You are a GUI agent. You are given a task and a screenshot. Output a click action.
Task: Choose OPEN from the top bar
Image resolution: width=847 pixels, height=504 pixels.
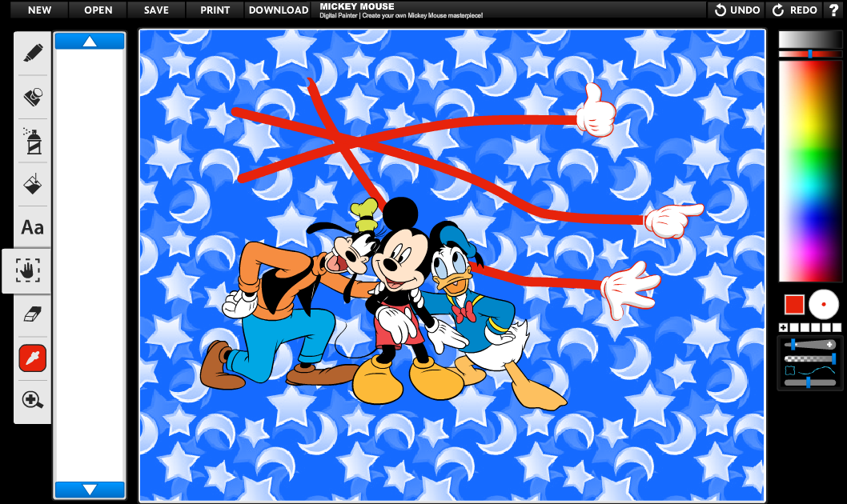pyautogui.click(x=98, y=10)
